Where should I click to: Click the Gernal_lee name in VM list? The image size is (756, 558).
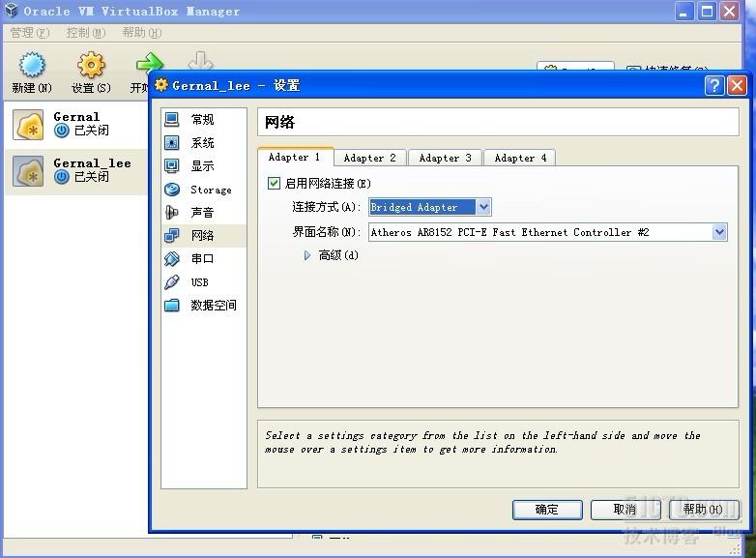(x=92, y=163)
